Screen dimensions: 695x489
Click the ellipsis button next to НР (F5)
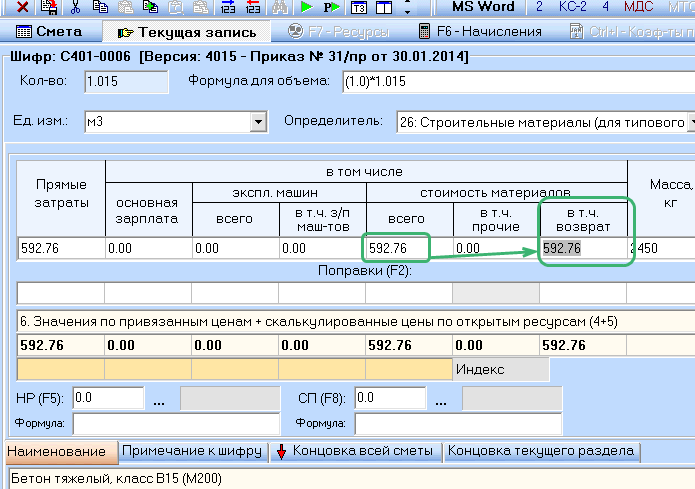(x=160, y=399)
